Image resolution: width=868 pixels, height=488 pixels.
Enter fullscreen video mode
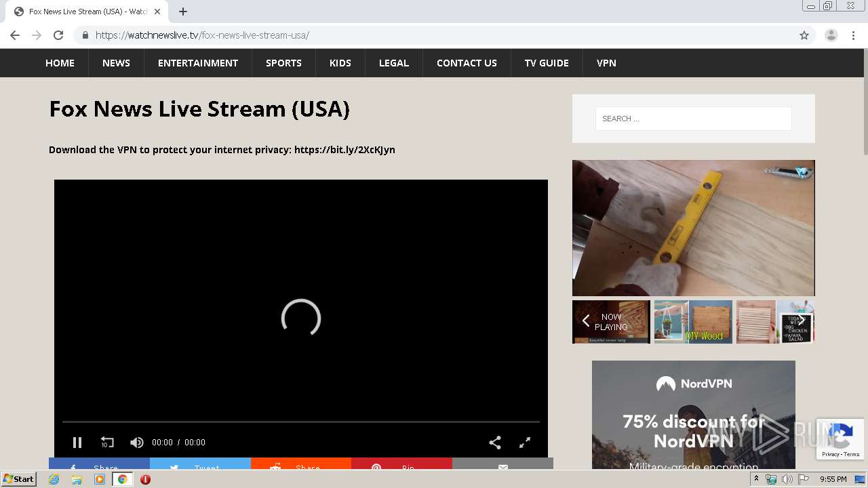(525, 443)
